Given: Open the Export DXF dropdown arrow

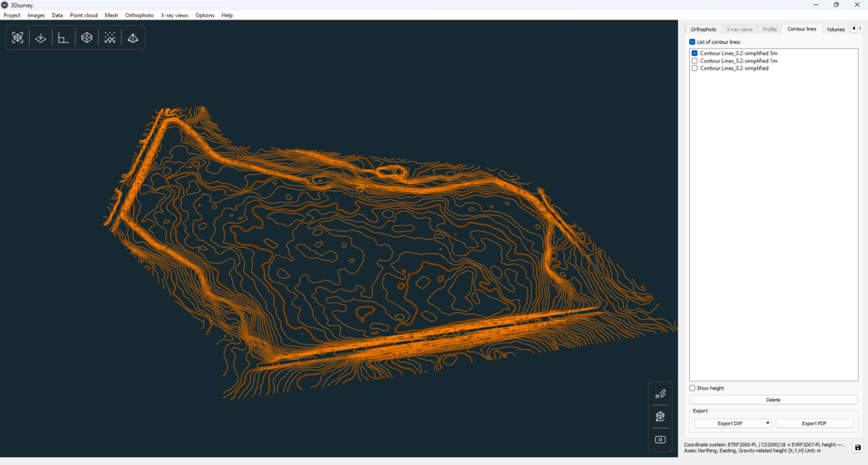Looking at the screenshot, I should [x=767, y=423].
